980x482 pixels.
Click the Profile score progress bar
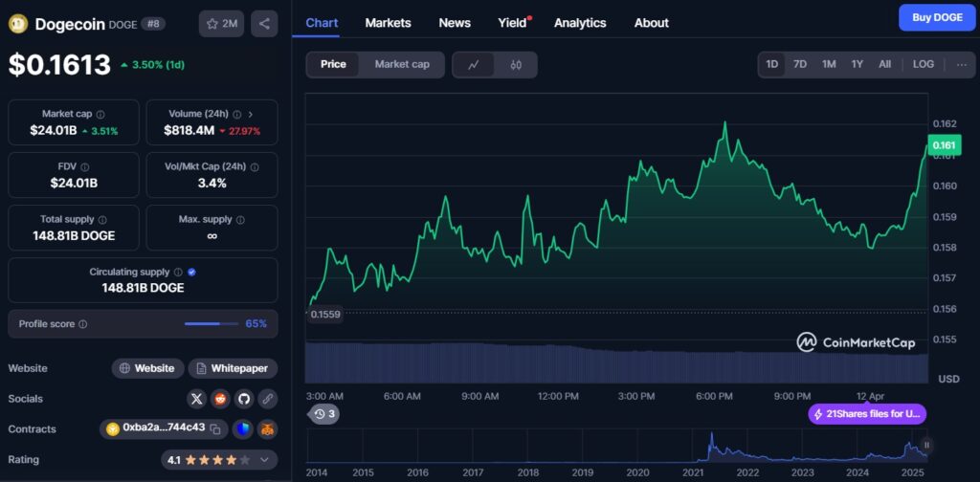(x=212, y=324)
